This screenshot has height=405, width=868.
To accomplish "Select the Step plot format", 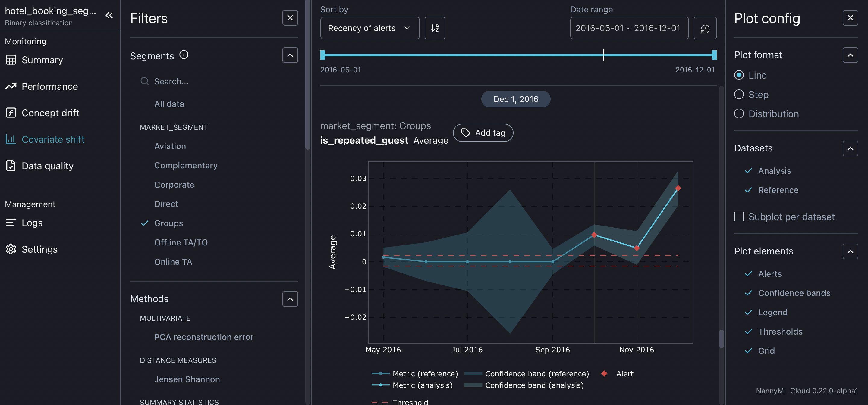I will coord(739,95).
